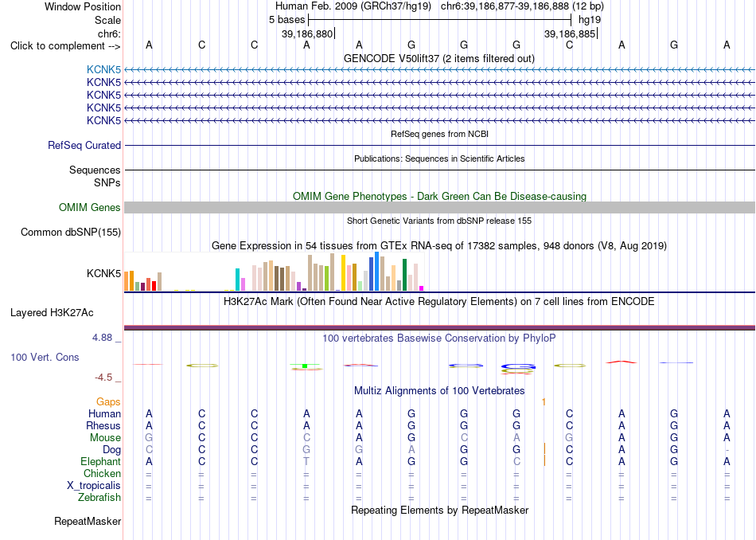This screenshot has height=540, width=756.
Task: Click the X_tropicalis alignment row label
Action: click(94, 486)
